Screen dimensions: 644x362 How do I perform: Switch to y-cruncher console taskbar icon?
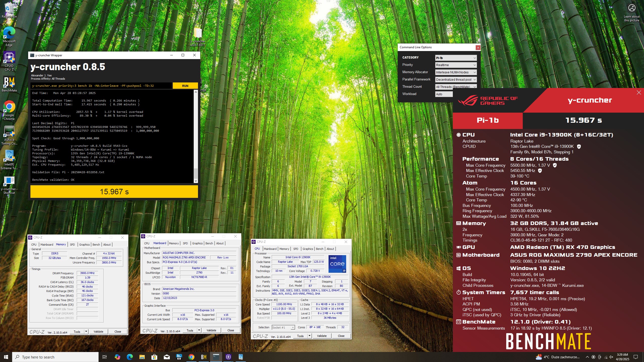(216, 357)
